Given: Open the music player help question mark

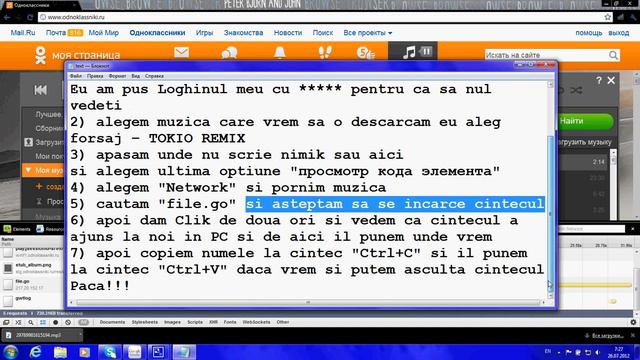Looking at the screenshot, I should tap(598, 81).
